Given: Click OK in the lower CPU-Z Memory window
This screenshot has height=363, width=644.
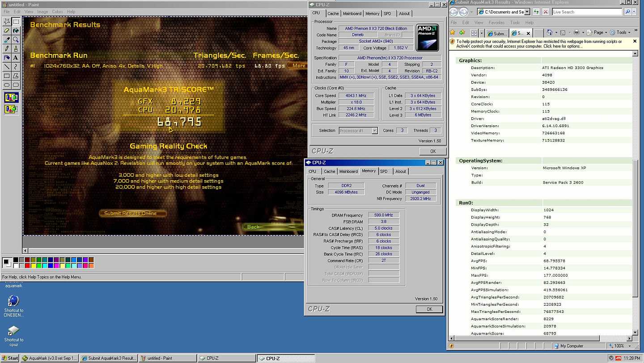Looking at the screenshot, I should click(x=429, y=309).
